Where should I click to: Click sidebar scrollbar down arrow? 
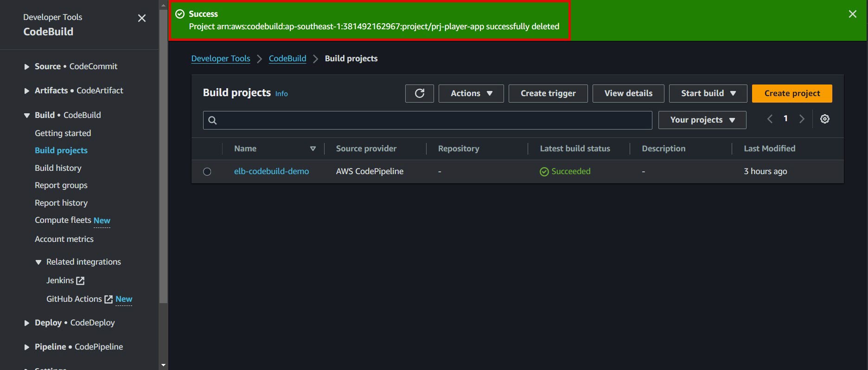pyautogui.click(x=163, y=365)
